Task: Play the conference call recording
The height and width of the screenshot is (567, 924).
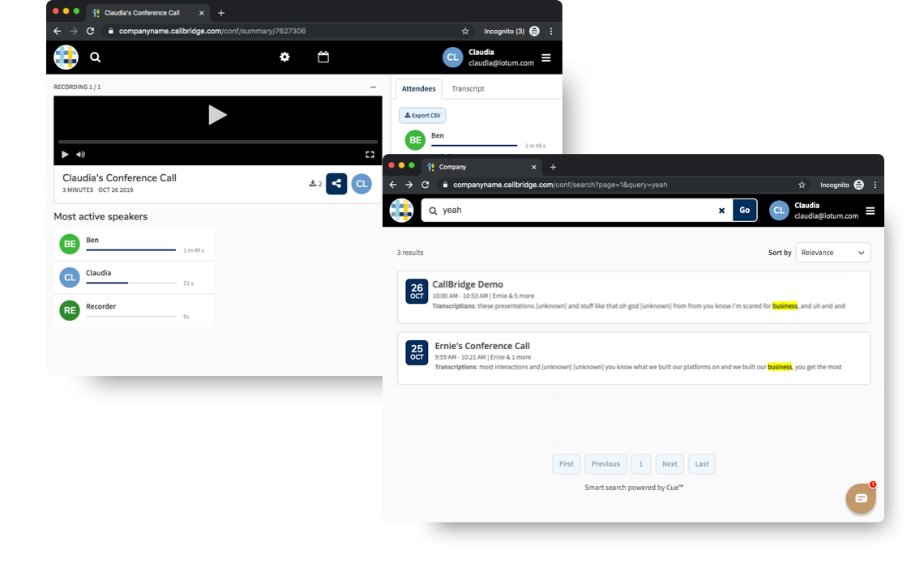Action: click(x=217, y=114)
